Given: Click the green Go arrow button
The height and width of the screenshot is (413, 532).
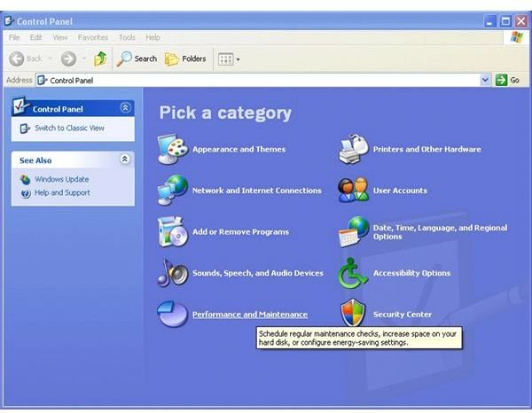Looking at the screenshot, I should click(x=501, y=80).
